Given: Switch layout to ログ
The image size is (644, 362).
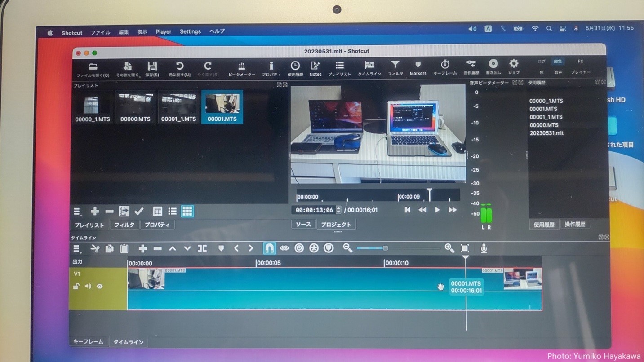Looking at the screenshot, I should 542,62.
